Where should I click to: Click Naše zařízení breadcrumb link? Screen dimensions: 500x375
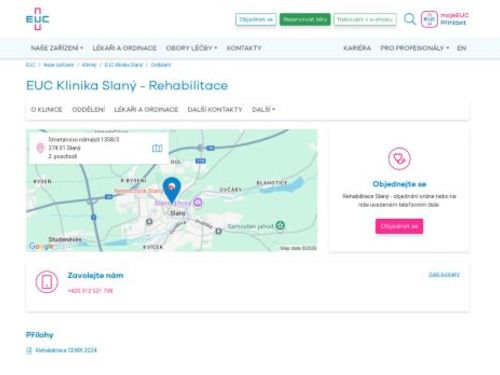58,65
